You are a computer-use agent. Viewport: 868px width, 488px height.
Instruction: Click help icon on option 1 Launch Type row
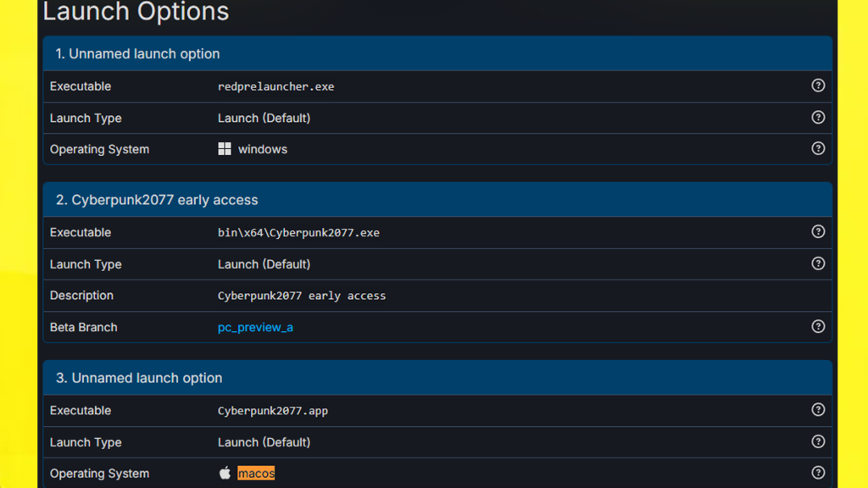[818, 117]
